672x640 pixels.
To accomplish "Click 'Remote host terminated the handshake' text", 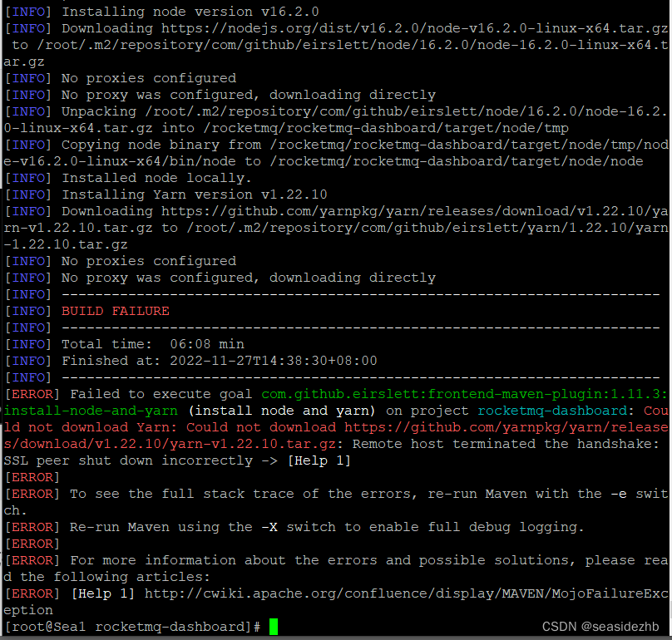I will (506, 444).
